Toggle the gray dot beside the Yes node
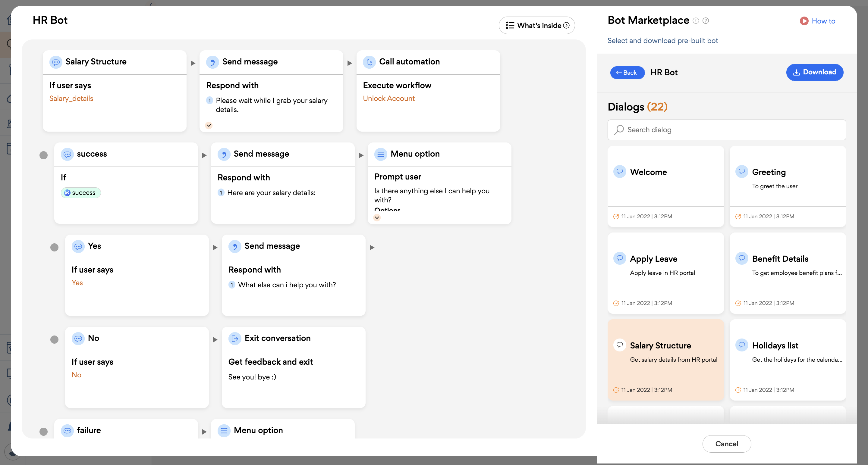This screenshot has height=465, width=868. [54, 248]
